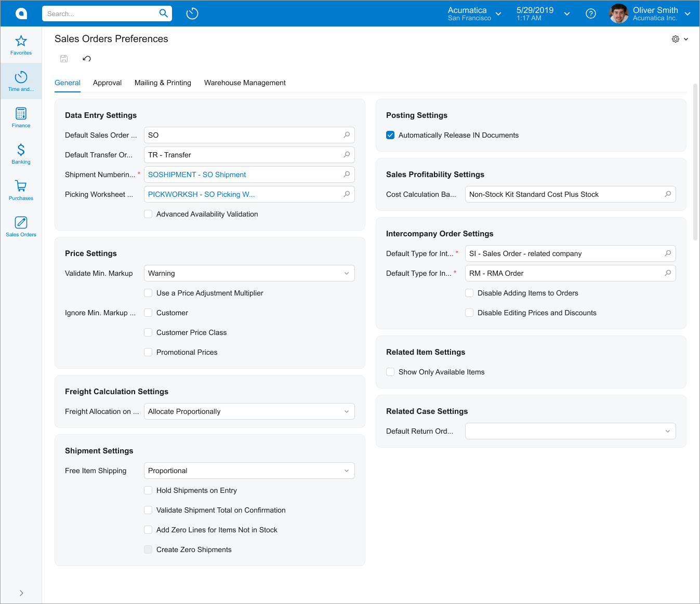Image resolution: width=700 pixels, height=604 pixels.
Task: Click the undo/cancel changes toolbar icon
Action: tap(87, 59)
